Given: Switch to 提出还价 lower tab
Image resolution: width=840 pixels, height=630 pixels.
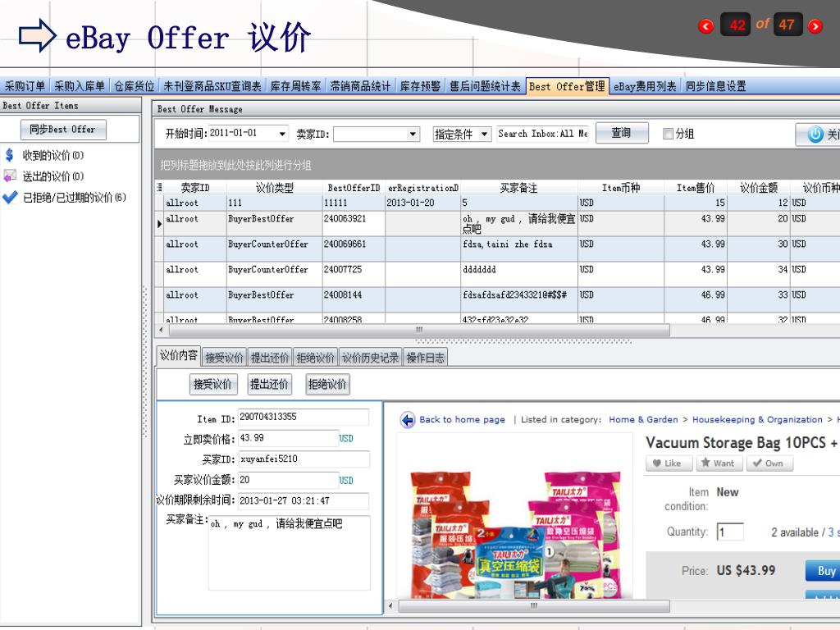Looking at the screenshot, I should (269, 358).
